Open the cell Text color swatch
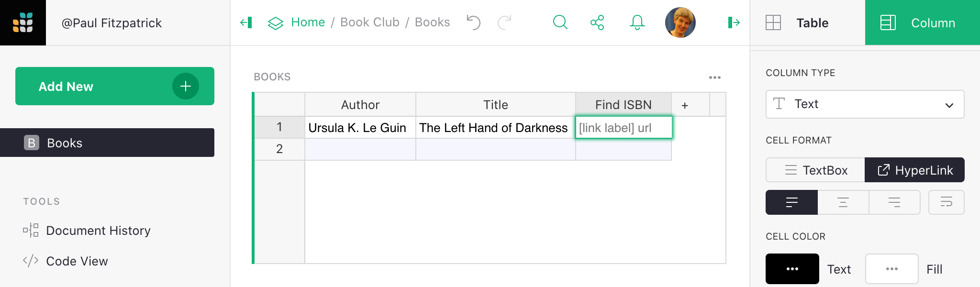 [x=792, y=268]
